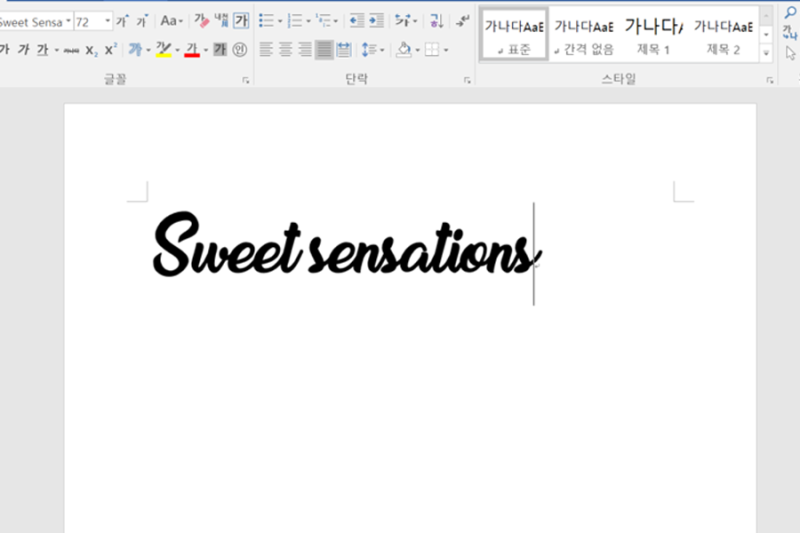Apply paragraph shading paint bucket
This screenshot has width=800, height=533.
(404, 49)
